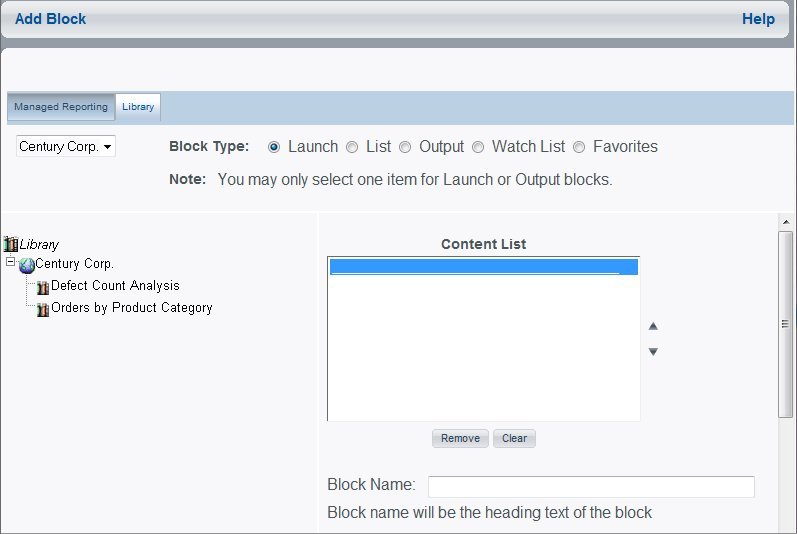Select the Output block type radio
This screenshot has width=797, height=534.
click(x=405, y=147)
